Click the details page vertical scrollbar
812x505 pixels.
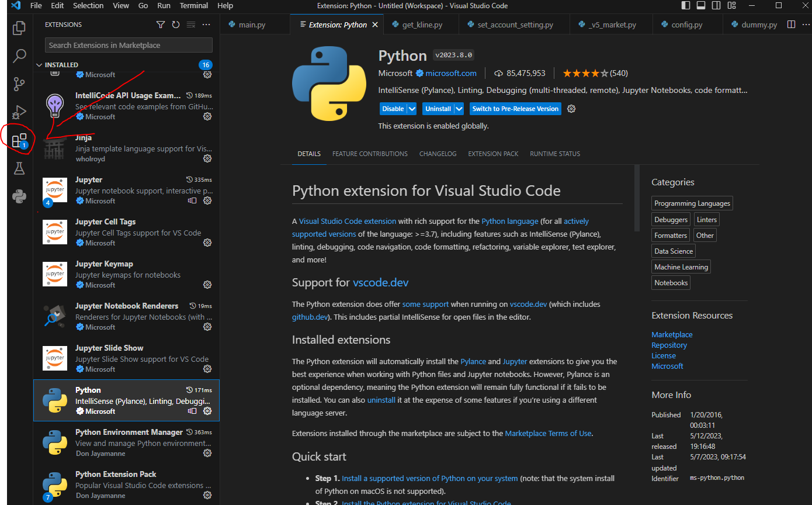(x=637, y=198)
